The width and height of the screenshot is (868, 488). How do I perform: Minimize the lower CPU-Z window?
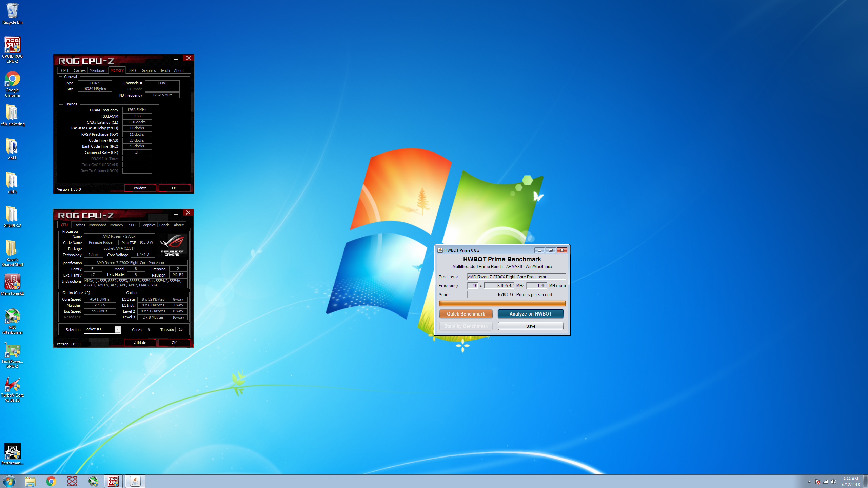[176, 214]
